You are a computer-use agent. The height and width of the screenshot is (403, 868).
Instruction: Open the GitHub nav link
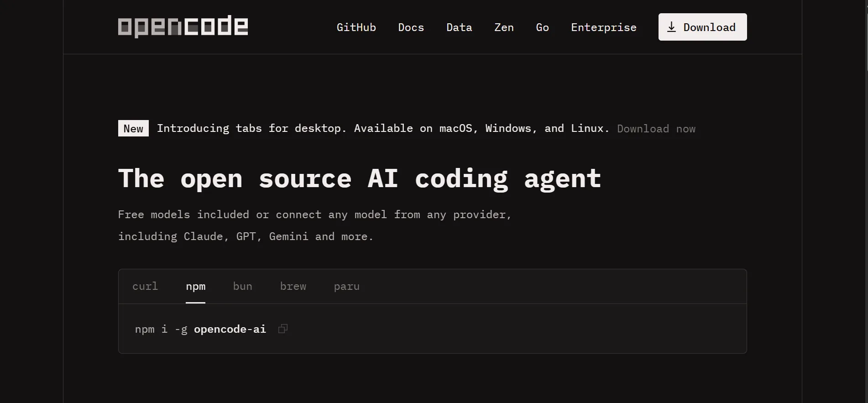click(356, 27)
